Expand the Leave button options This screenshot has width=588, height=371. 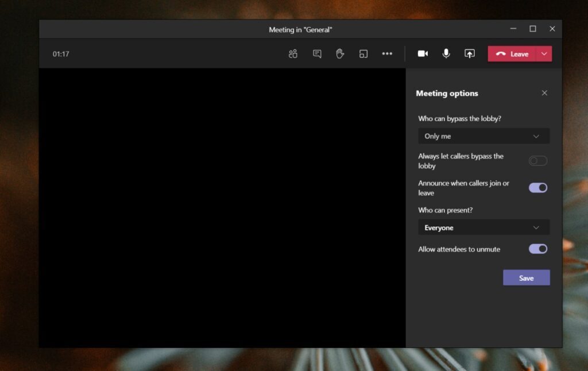(x=544, y=53)
